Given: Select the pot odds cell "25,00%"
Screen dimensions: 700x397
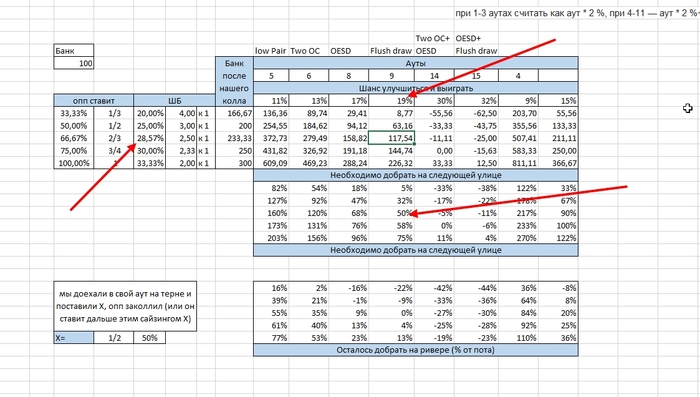Looking at the screenshot, I should (x=150, y=125).
